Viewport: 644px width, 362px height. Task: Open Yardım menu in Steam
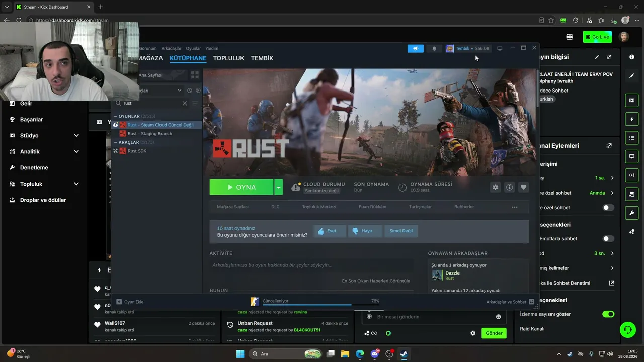coord(212,48)
